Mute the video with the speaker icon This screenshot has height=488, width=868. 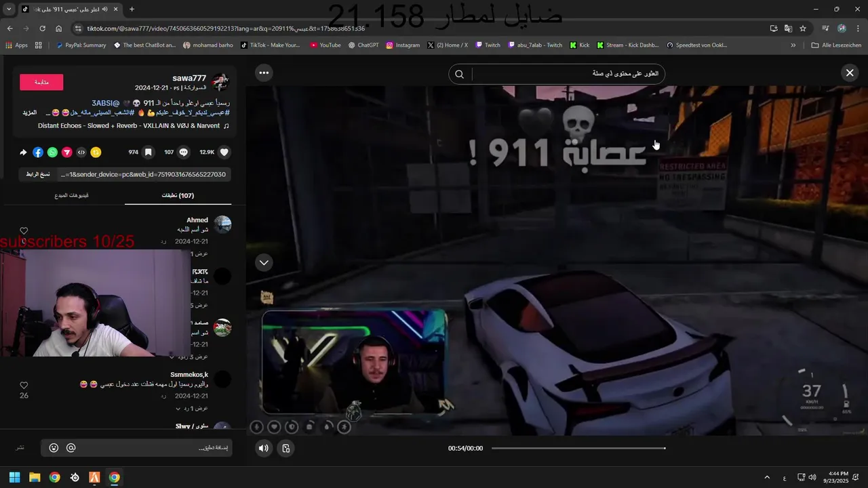(264, 448)
